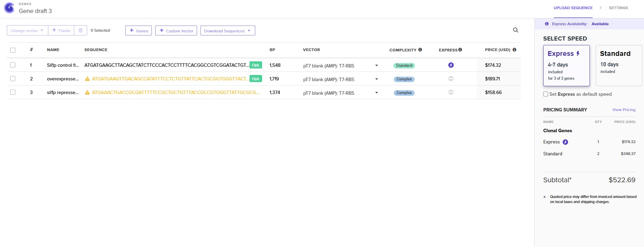Viewport: 644px width, 247px height.
Task: Click the Opt. badge on Sil1p control row
Action: click(x=256, y=65)
